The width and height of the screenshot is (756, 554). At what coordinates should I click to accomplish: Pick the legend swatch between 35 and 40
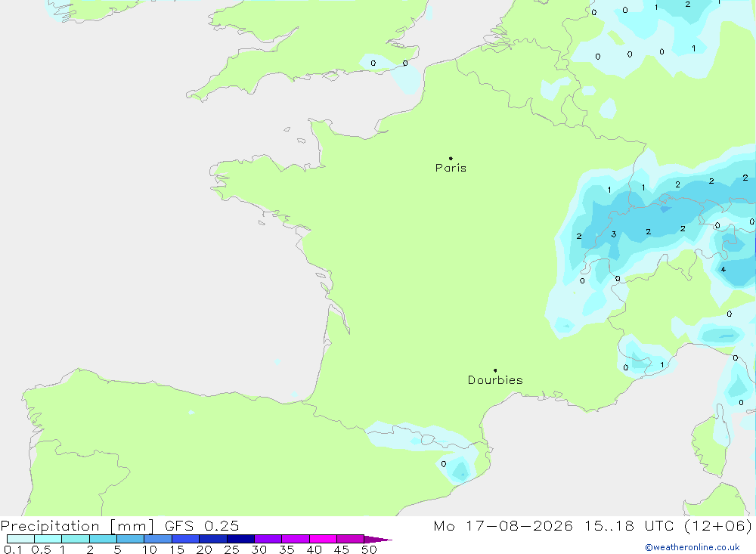(x=296, y=539)
